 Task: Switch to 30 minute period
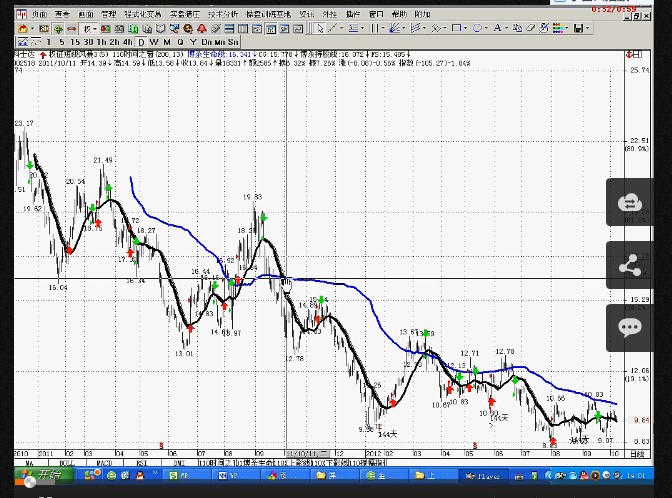89,42
